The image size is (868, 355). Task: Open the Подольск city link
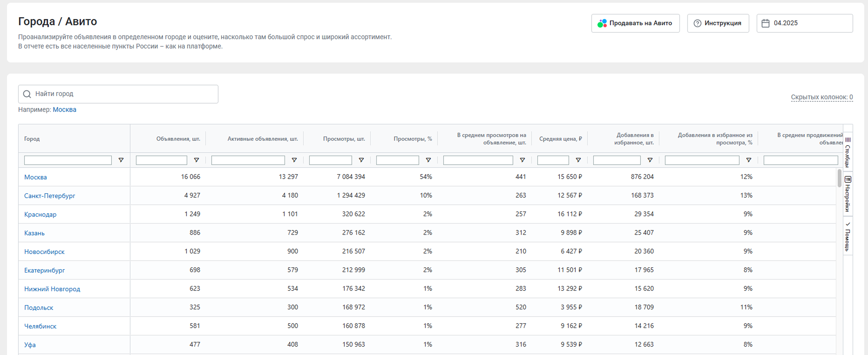point(39,307)
